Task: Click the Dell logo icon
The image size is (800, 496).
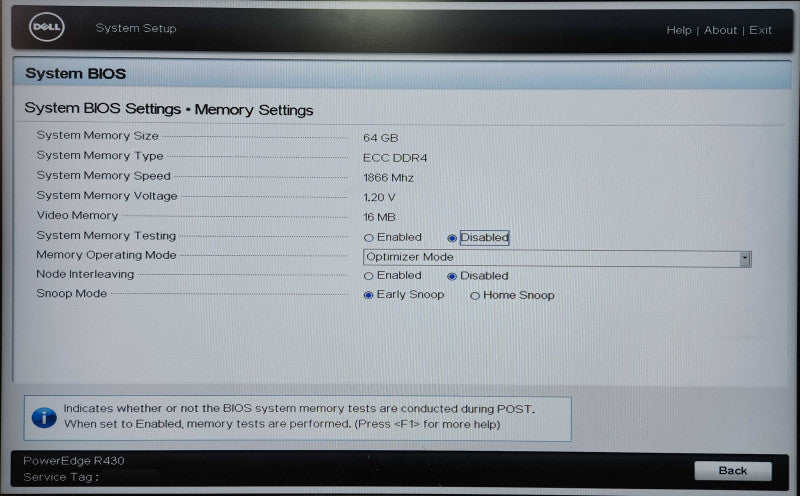Action: 47,27
